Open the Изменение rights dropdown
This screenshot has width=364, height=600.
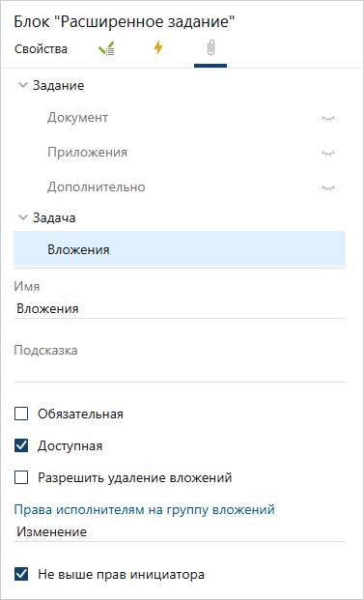(180, 532)
